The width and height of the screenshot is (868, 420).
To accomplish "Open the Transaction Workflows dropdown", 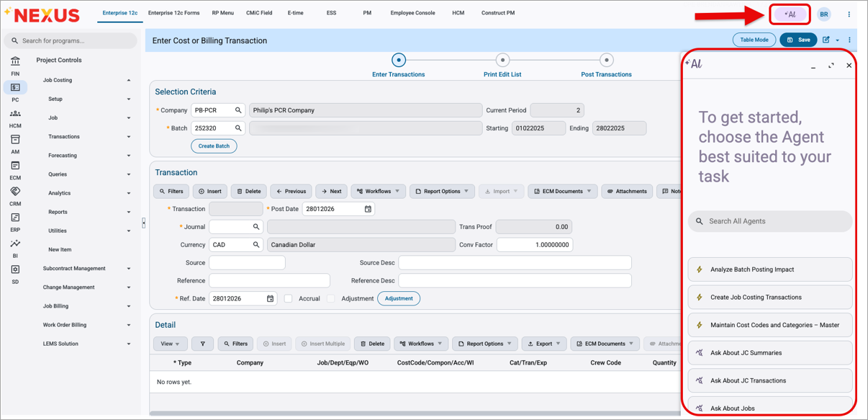I will pos(379,192).
